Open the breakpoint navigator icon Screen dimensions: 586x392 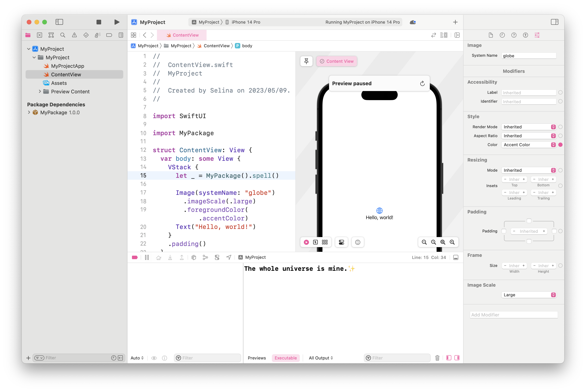click(x=109, y=35)
